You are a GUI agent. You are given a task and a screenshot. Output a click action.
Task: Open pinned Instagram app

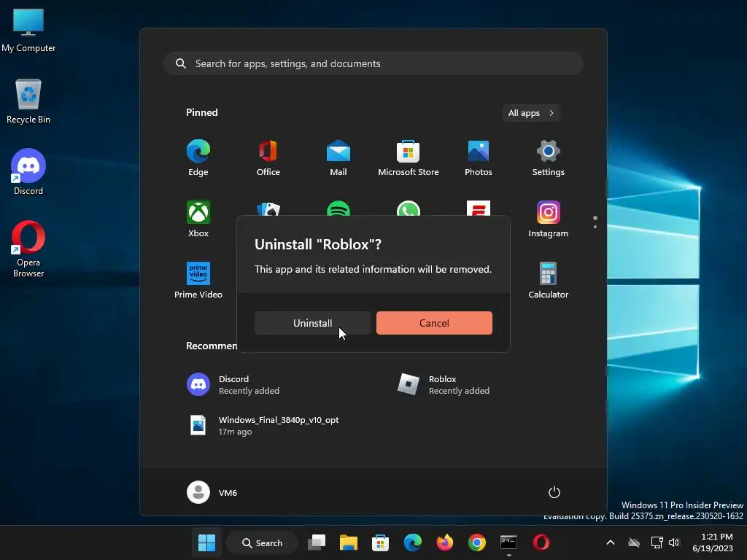pyautogui.click(x=549, y=219)
